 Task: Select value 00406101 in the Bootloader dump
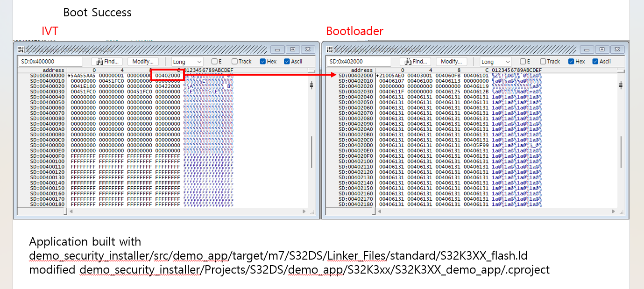click(476, 76)
